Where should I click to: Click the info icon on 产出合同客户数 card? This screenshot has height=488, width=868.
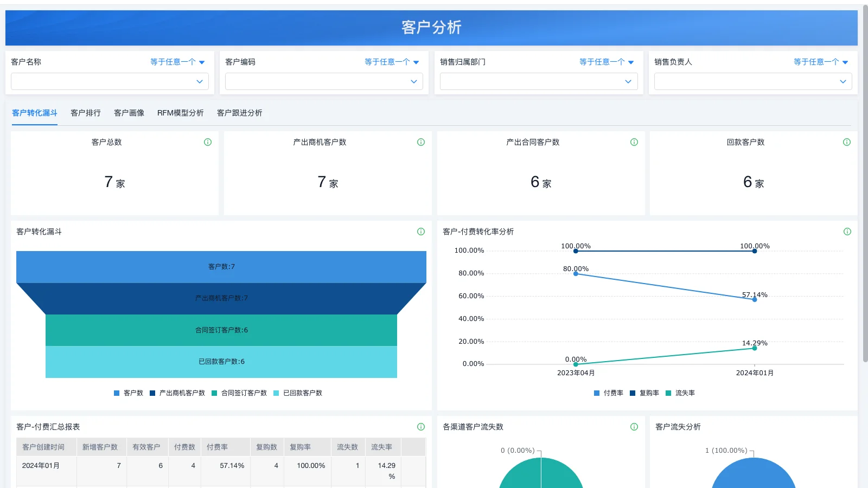(634, 142)
